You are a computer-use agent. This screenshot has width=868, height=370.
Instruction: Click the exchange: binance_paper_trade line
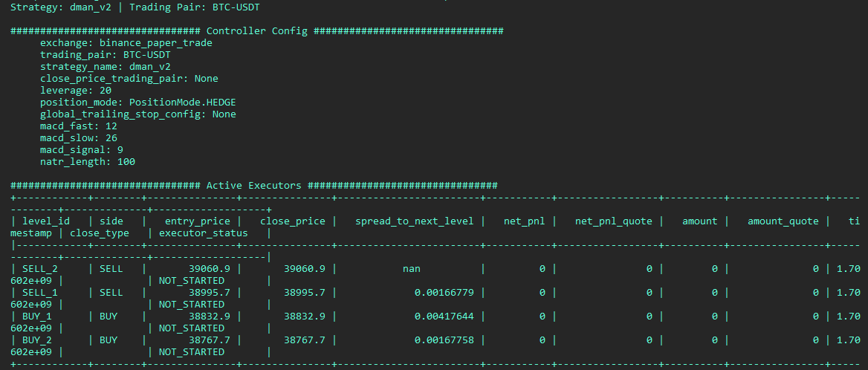[126, 43]
